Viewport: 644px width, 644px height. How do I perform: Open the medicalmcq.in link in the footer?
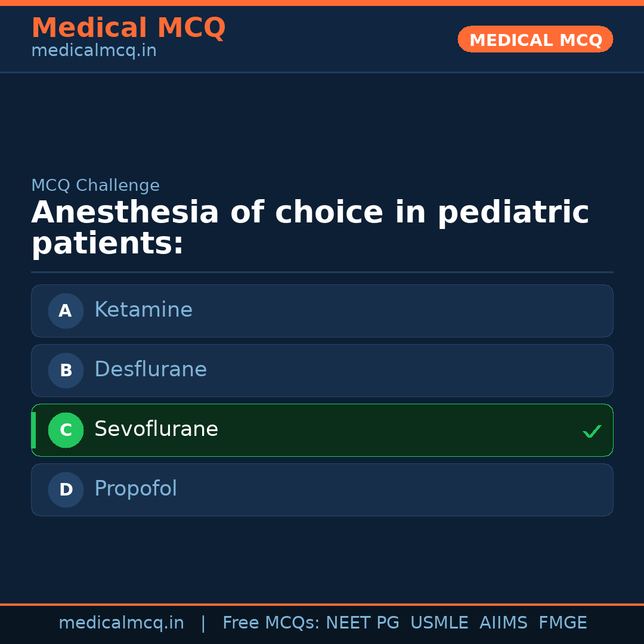point(121,623)
